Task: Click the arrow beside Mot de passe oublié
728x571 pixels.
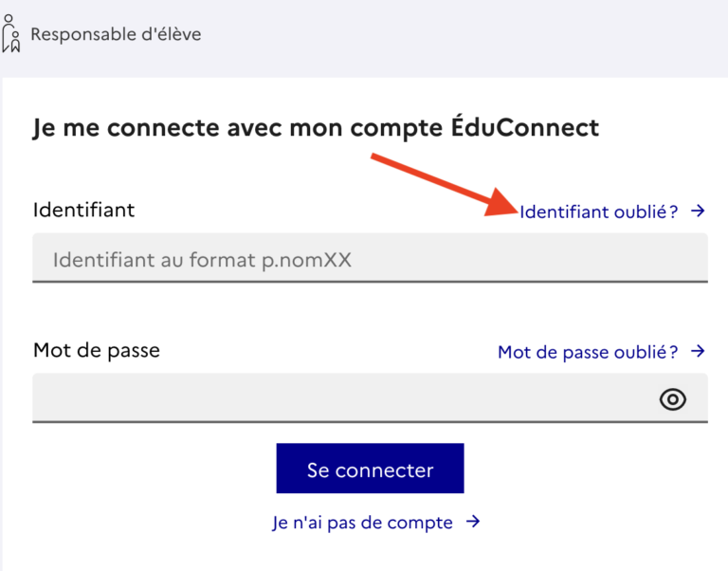Action: point(699,352)
